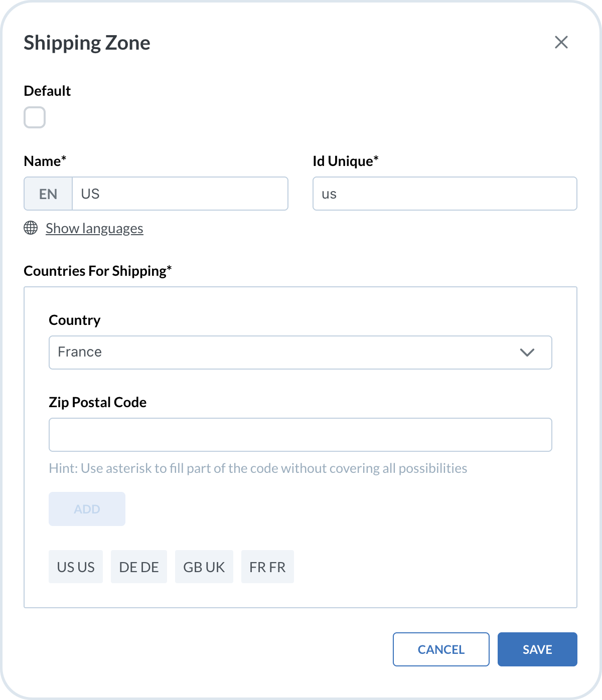Select the US US country tag

pyautogui.click(x=76, y=567)
